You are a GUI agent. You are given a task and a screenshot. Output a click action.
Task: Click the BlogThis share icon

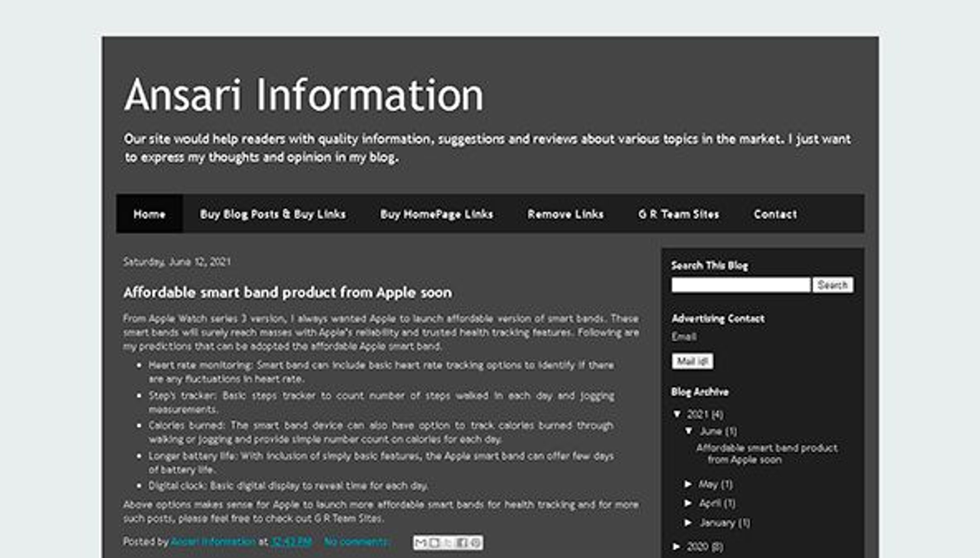[x=434, y=543]
